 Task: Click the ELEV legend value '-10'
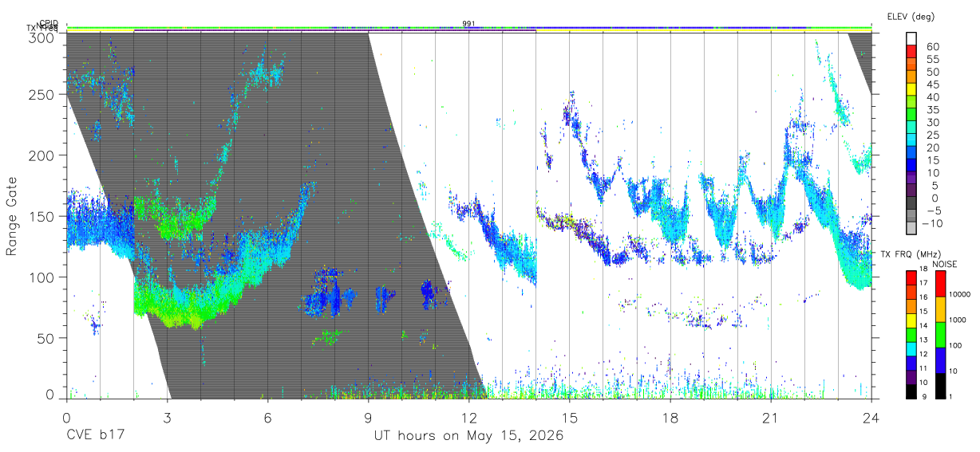932,223
